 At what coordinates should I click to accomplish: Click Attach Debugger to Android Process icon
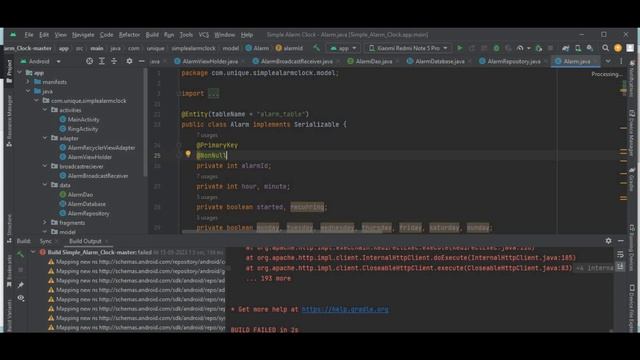[x=539, y=48]
